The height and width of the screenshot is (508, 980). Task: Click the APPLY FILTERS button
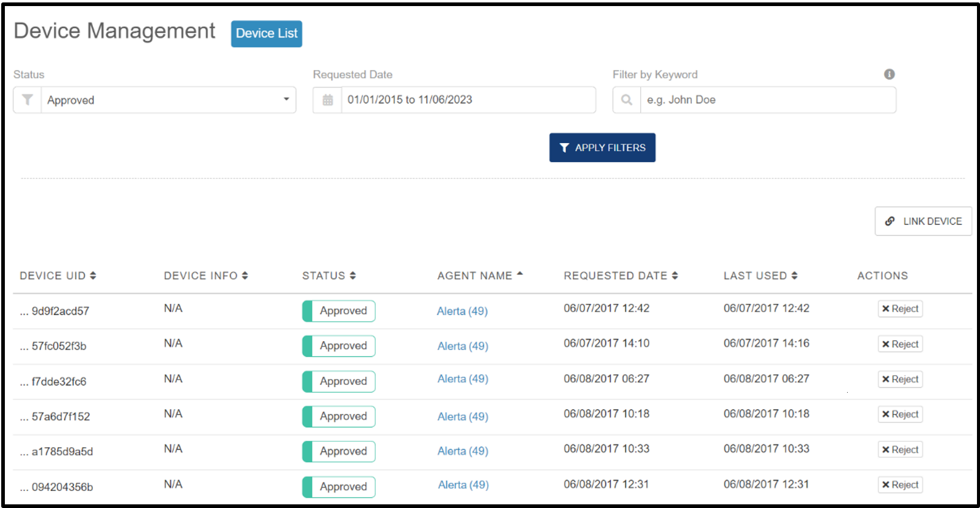[x=602, y=147]
